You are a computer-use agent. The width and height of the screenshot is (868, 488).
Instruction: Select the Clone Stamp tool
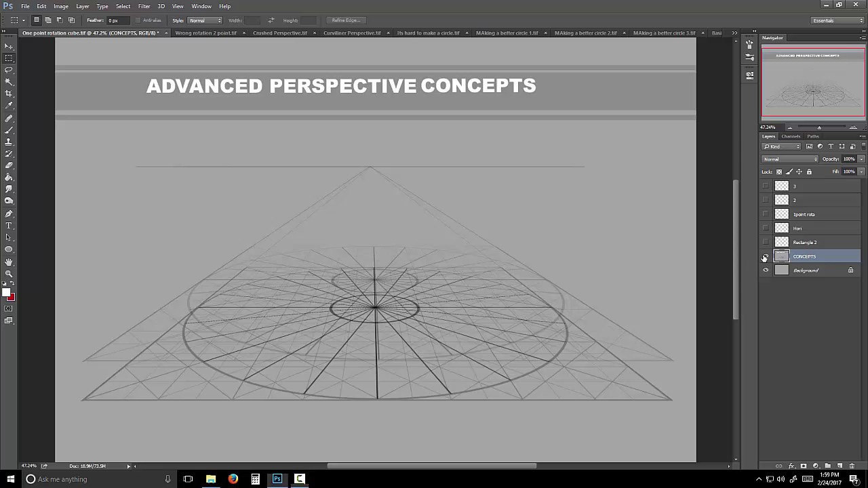click(x=9, y=142)
